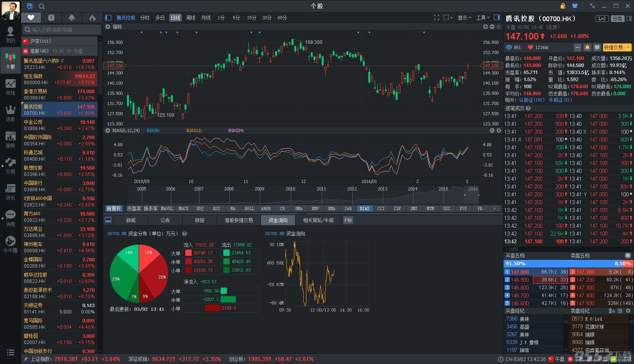
Task: Toggle the right quote panel icon
Action: click(497, 18)
